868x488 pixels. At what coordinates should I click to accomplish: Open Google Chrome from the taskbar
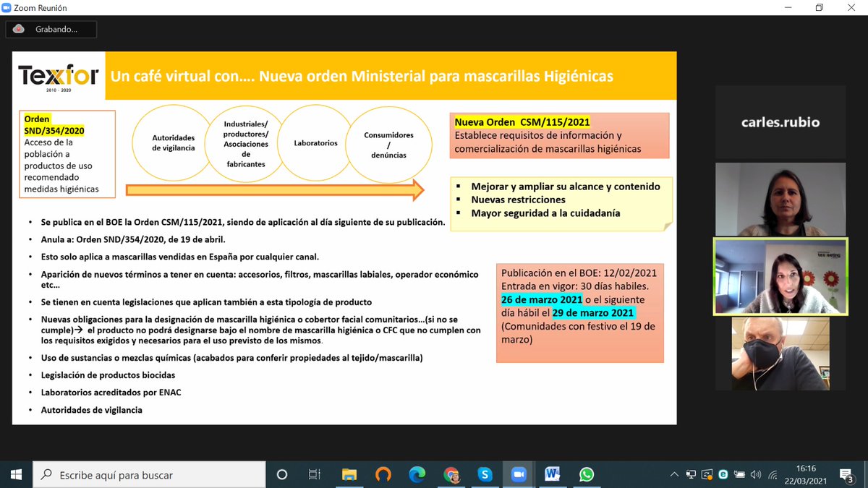point(451,475)
